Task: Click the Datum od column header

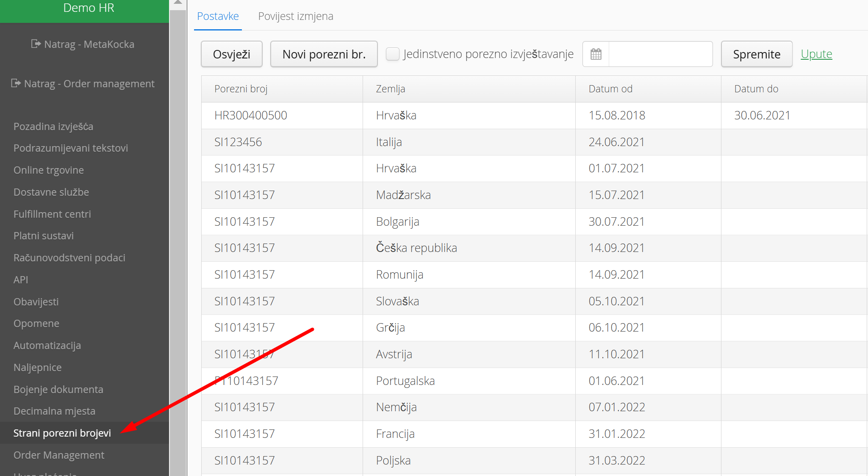Action: (x=610, y=89)
